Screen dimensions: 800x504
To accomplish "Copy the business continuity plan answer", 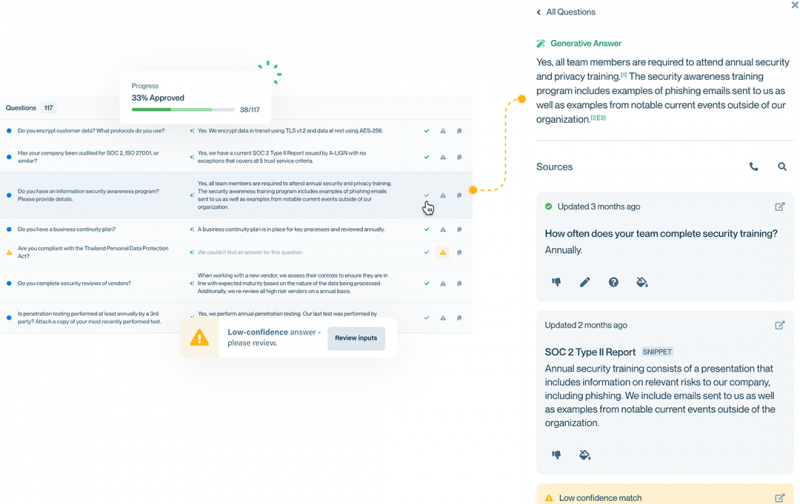I will tap(459, 229).
